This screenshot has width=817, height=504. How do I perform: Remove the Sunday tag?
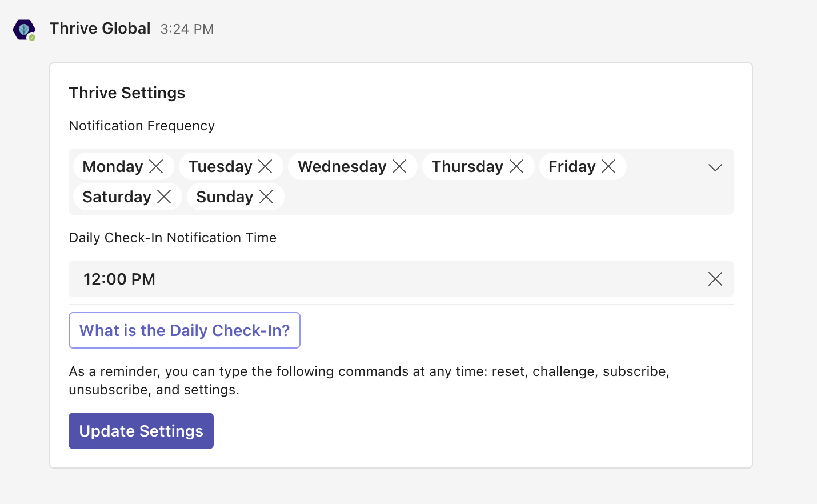click(266, 197)
